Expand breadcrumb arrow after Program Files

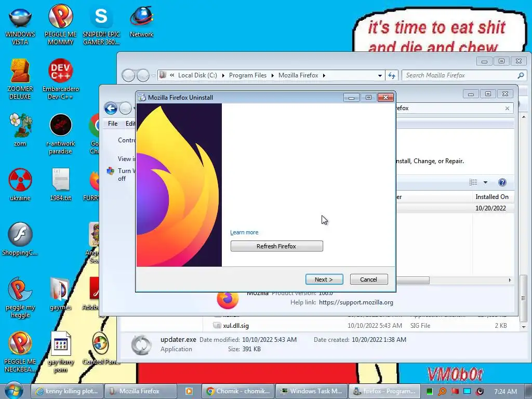tap(272, 75)
